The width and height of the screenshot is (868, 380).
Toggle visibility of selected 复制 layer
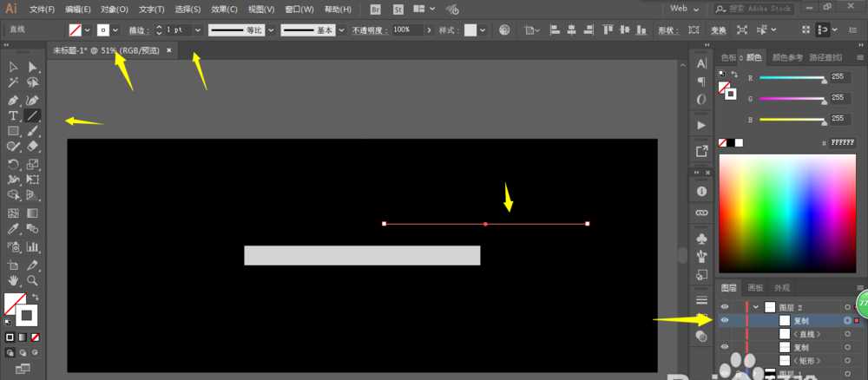pos(725,320)
